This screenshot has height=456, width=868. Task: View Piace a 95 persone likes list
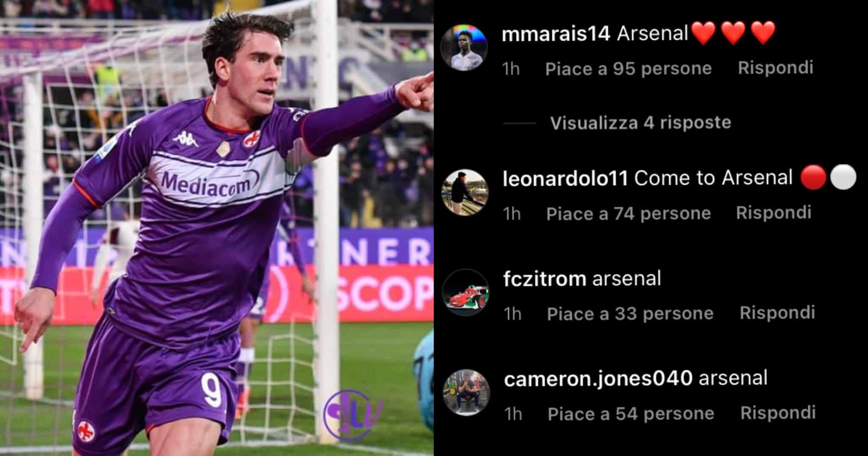(x=629, y=69)
